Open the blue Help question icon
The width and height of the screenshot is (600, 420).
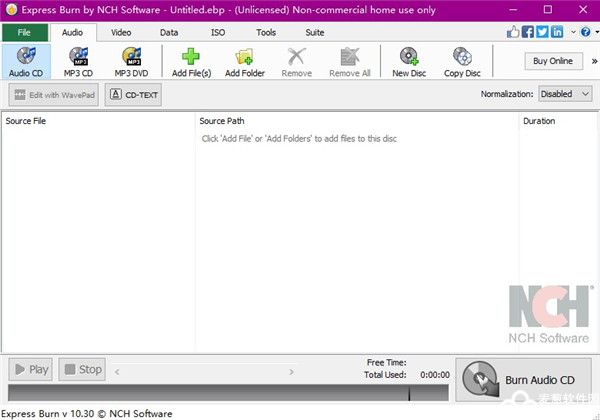coord(585,32)
